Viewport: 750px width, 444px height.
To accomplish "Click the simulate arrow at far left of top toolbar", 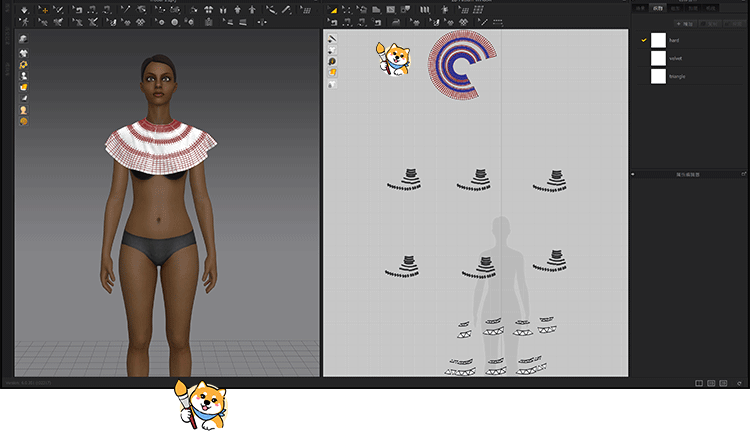I will pyautogui.click(x=24, y=10).
